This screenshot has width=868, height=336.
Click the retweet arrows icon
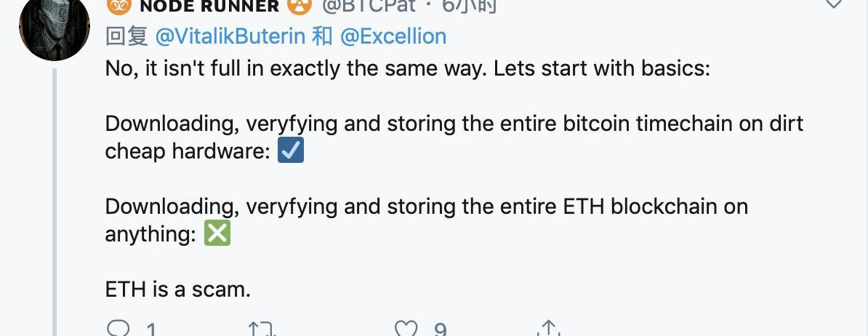(262, 329)
